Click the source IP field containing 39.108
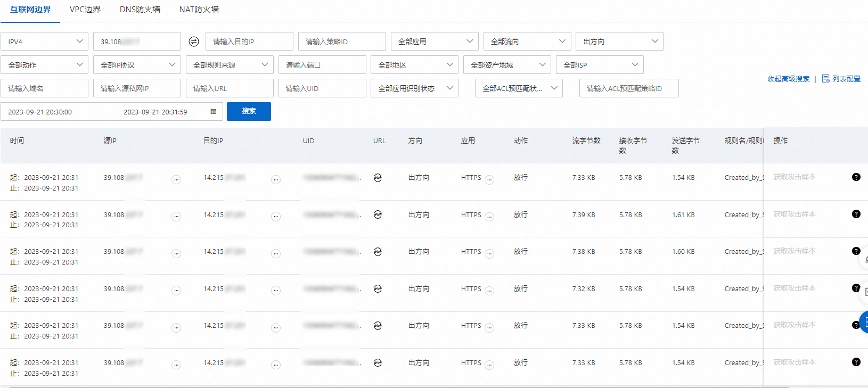Image resolution: width=868 pixels, height=388 pixels. 137,42
